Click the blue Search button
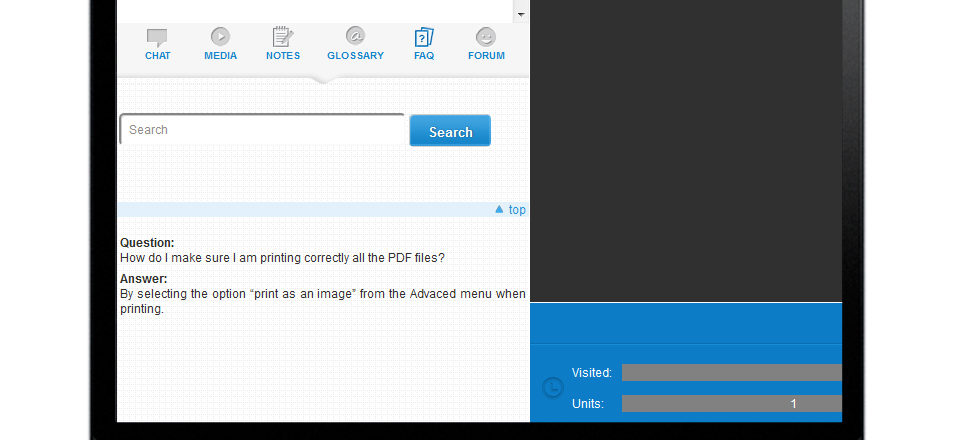Image resolution: width=954 pixels, height=440 pixels. tap(450, 131)
